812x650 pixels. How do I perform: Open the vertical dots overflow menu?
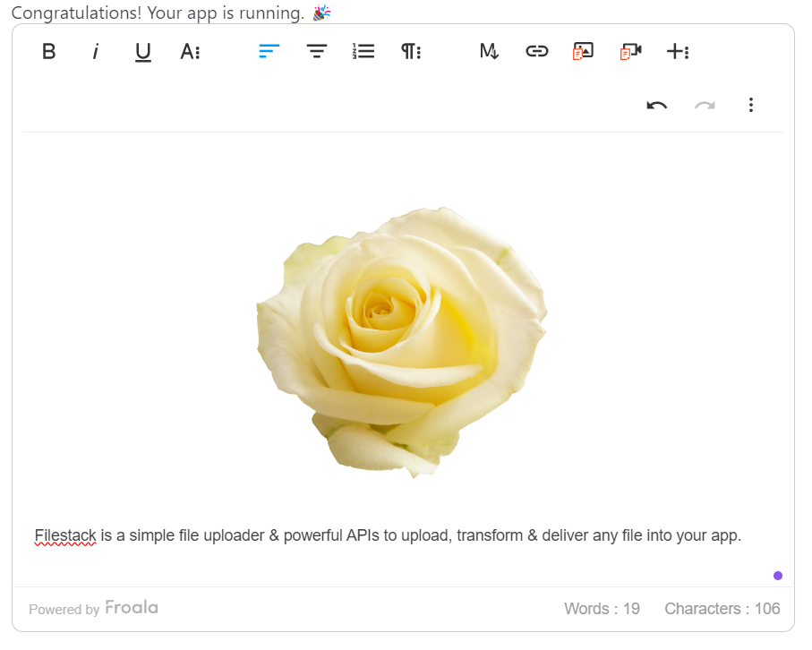751,105
